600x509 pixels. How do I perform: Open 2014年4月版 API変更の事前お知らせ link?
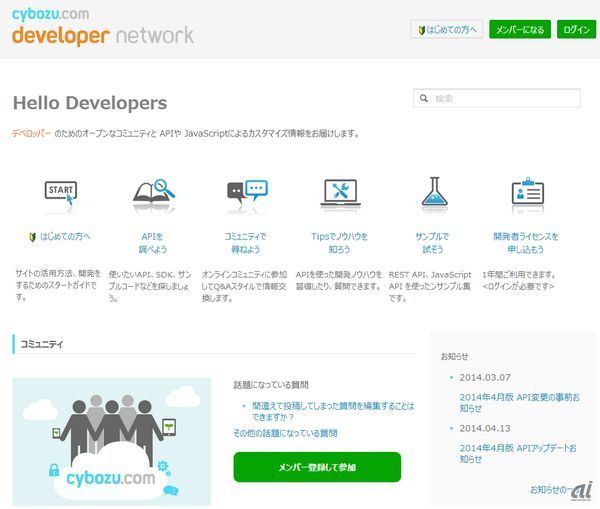click(x=519, y=403)
